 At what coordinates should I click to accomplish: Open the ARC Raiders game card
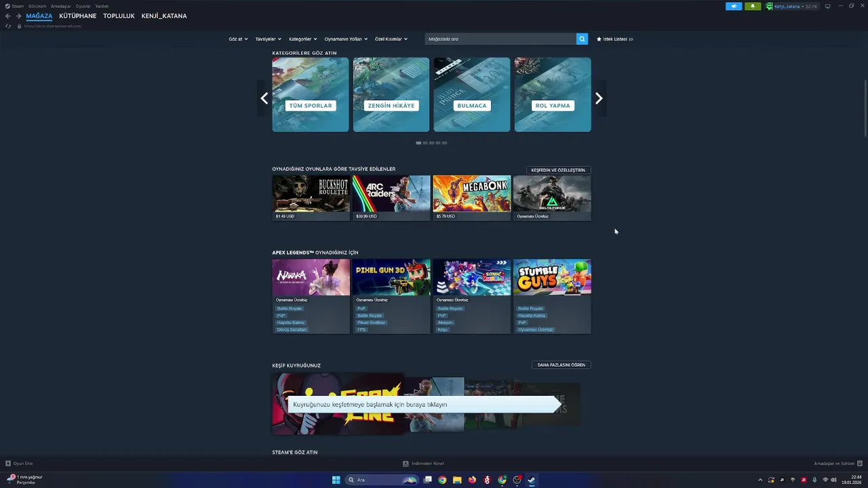pos(391,198)
